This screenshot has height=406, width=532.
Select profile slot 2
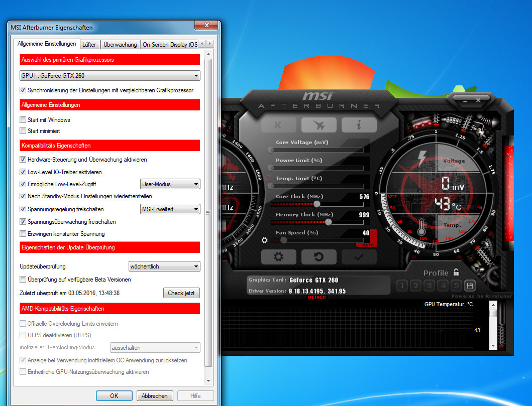[x=415, y=286]
